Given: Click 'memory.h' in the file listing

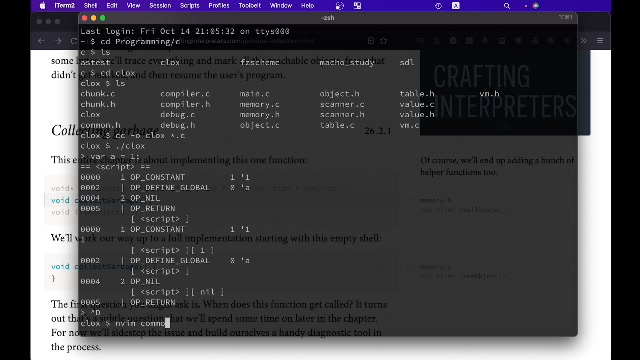Looking at the screenshot, I should tap(260, 115).
